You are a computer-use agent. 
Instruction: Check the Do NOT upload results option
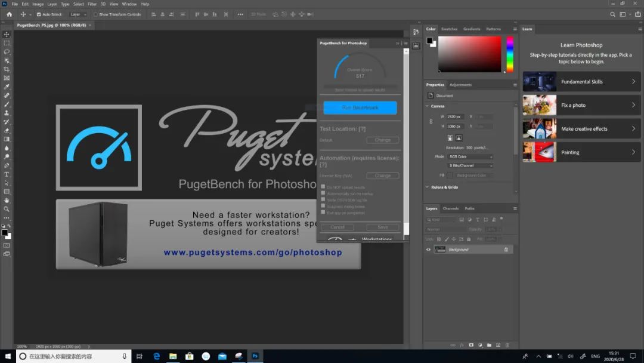pyautogui.click(x=323, y=187)
